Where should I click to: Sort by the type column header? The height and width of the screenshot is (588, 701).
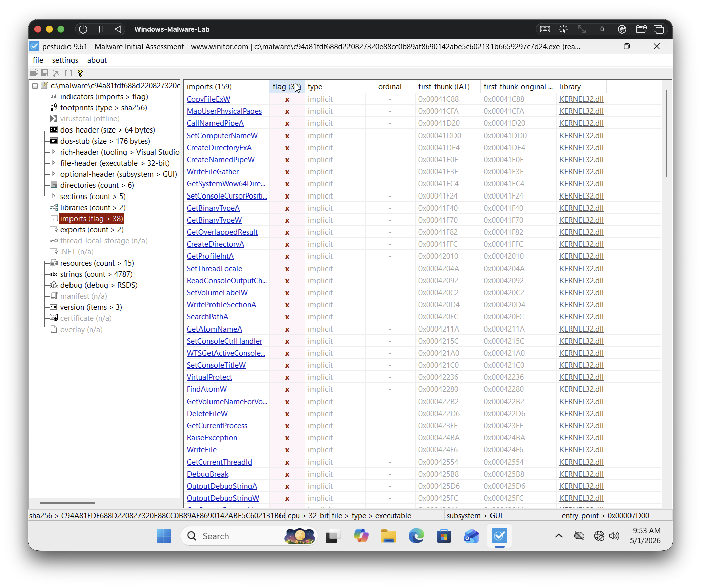pos(334,86)
